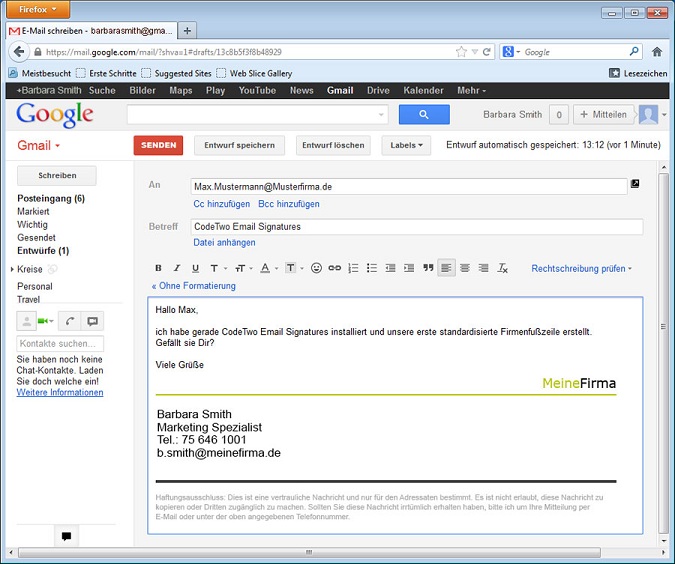
Task: Toggle italic formatting in compose toolbar
Action: pos(176,268)
